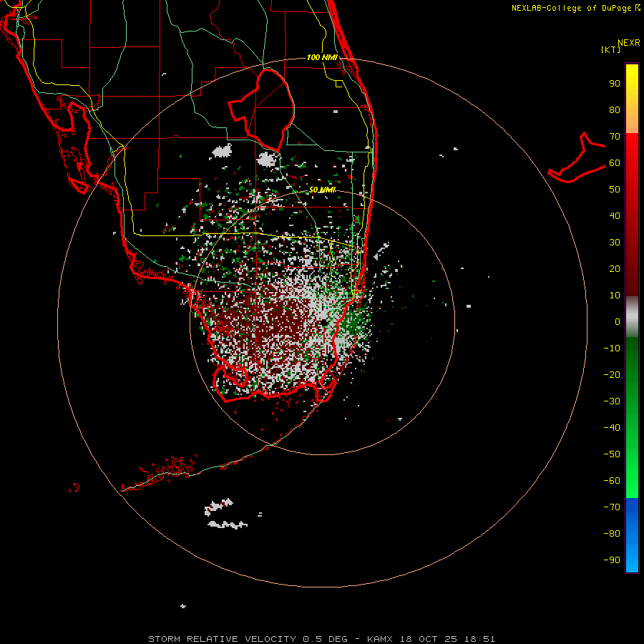Click the '-70' value on velocity scale
Viewport: 644px width, 644px height.
tap(612, 507)
